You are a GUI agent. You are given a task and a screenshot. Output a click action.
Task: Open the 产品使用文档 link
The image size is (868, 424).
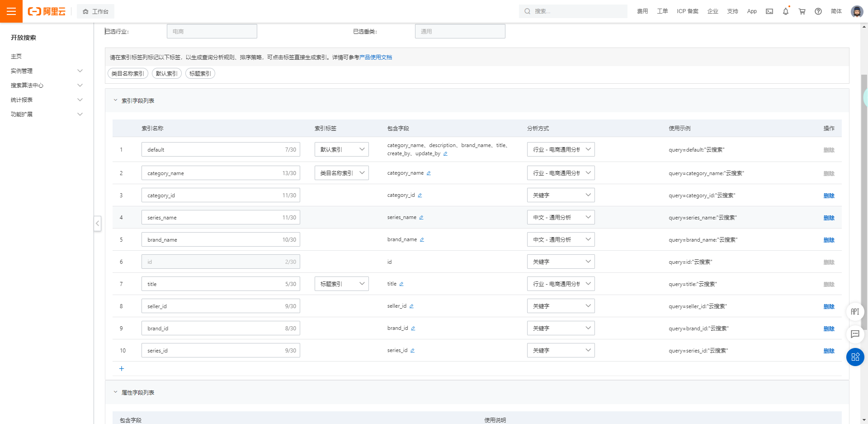(376, 57)
